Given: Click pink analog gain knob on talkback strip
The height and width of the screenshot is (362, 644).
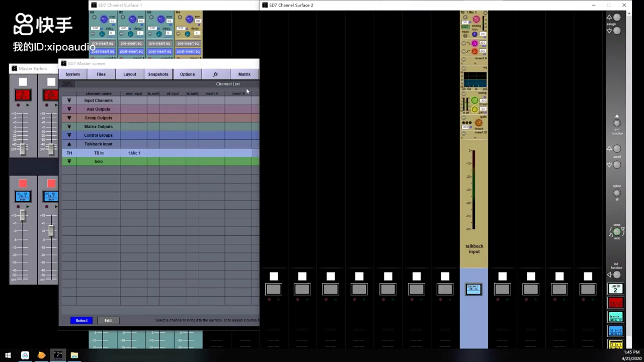Looking at the screenshot, I should click(x=476, y=19).
